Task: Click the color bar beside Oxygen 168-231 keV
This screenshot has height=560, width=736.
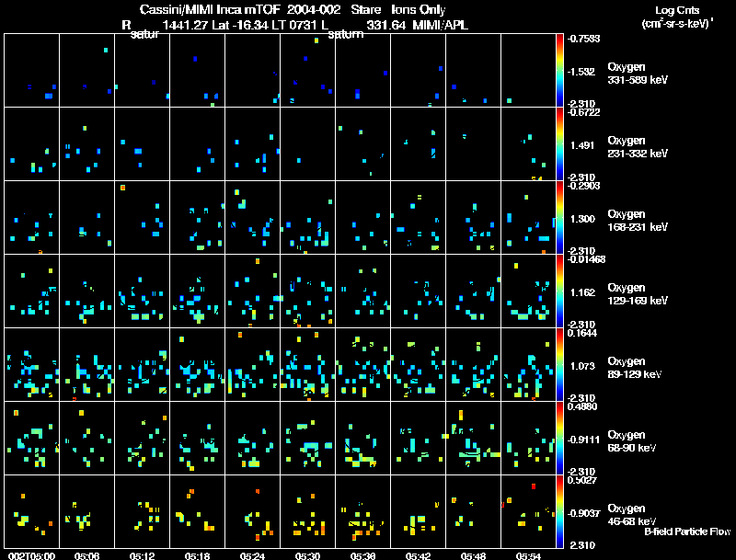Action: click(559, 218)
